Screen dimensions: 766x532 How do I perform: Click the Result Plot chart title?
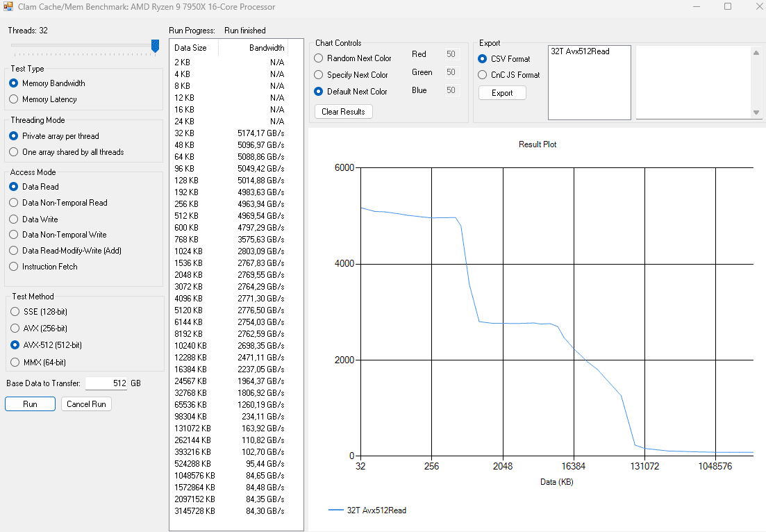pos(538,144)
